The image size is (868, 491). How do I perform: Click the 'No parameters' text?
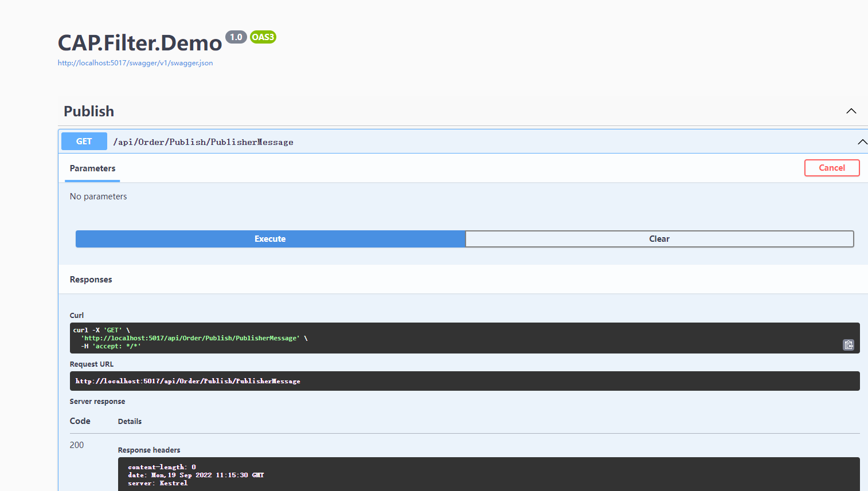(99, 197)
